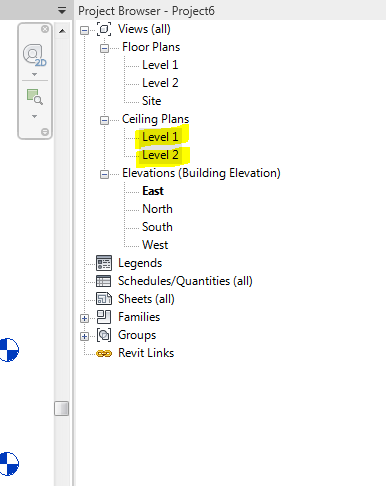
Task: Open the zoom options dropdown arrow
Action: click(x=34, y=116)
